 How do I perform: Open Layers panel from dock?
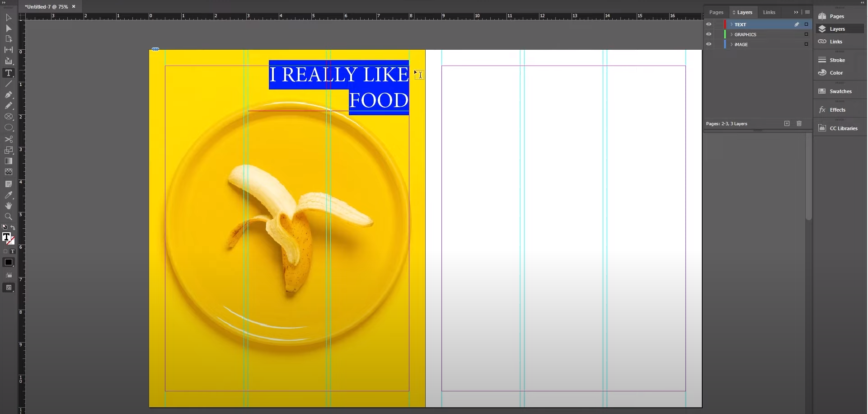coord(840,29)
